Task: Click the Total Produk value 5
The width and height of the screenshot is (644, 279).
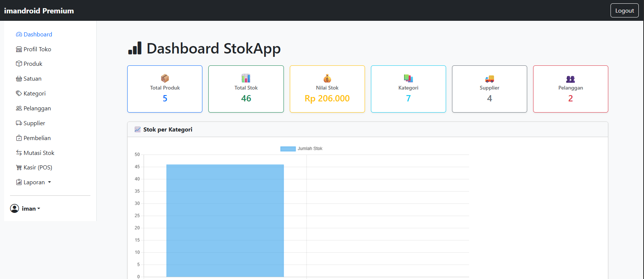Action: (165, 98)
